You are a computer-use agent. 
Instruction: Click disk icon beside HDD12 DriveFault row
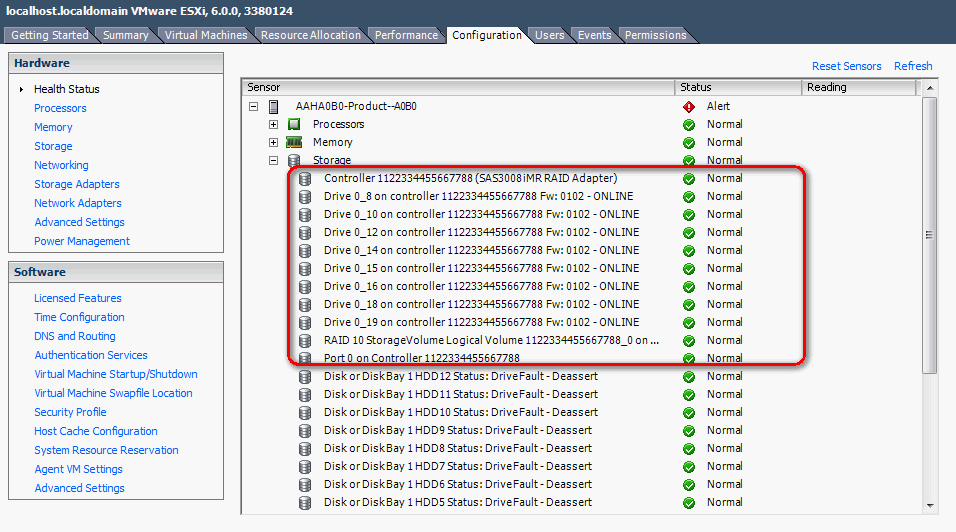(305, 377)
